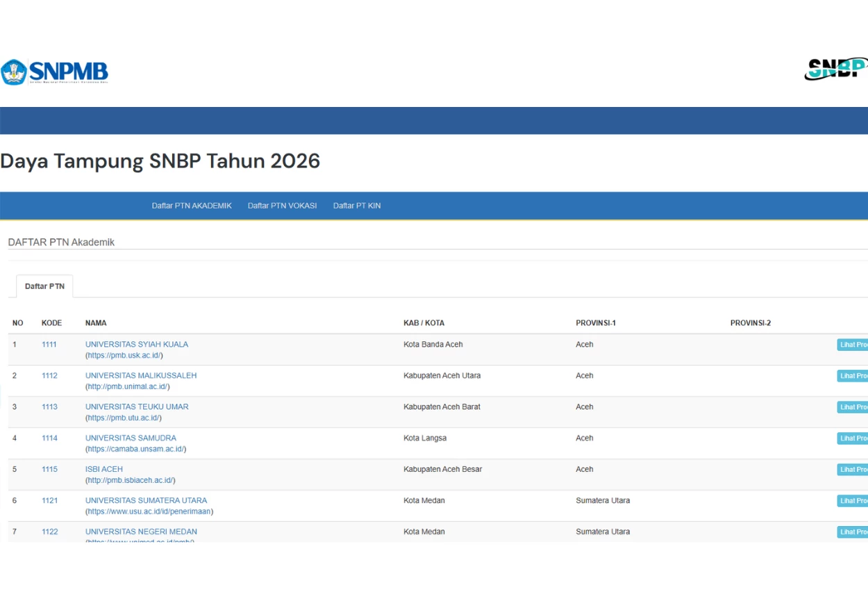Click Lihat Prodi button for Universitas Negeri Medan

[x=853, y=533]
